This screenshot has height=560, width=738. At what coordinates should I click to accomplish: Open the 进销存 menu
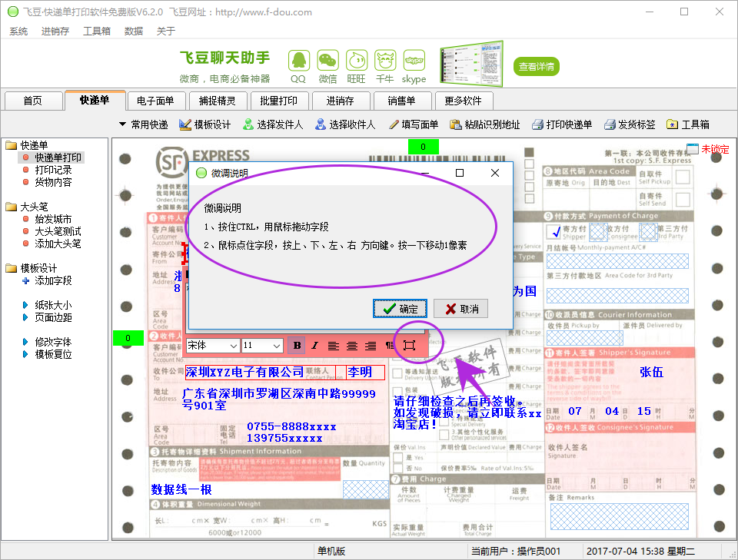point(55,31)
